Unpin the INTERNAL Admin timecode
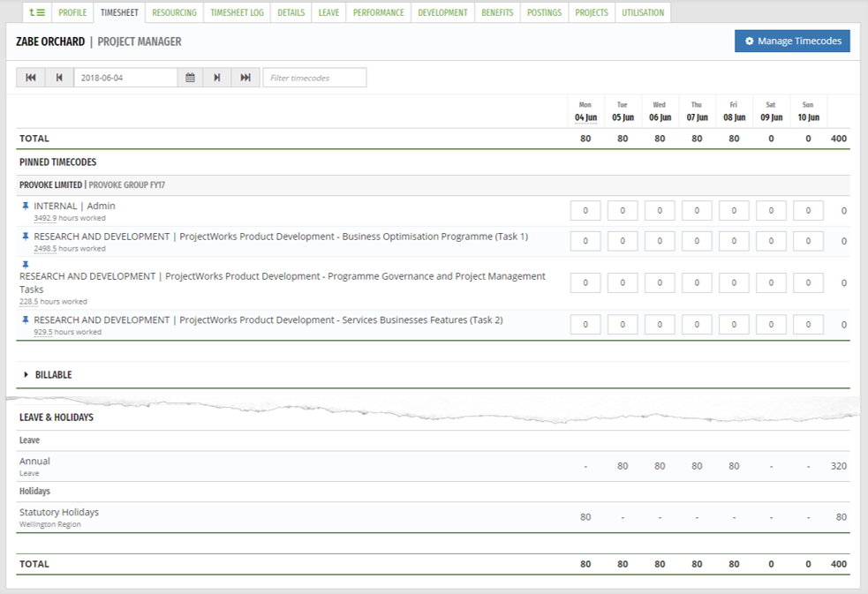Image resolution: width=868 pixels, height=594 pixels. click(x=25, y=206)
